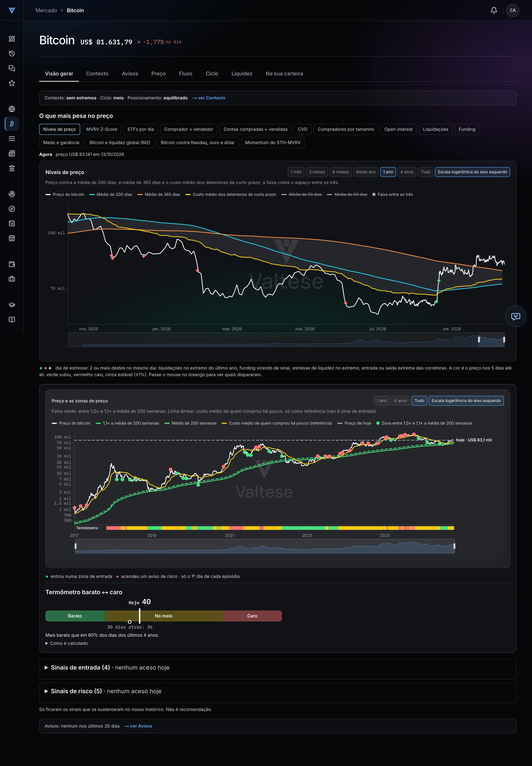The image size is (532, 766).
Task: Open the Na sua carteira tab
Action: [x=284, y=74]
